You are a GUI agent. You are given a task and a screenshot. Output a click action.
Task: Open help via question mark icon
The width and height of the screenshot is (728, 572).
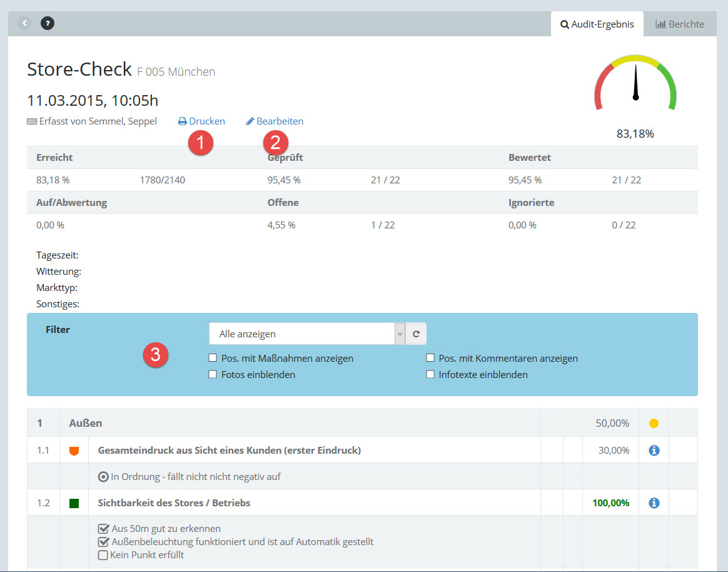pos(48,23)
